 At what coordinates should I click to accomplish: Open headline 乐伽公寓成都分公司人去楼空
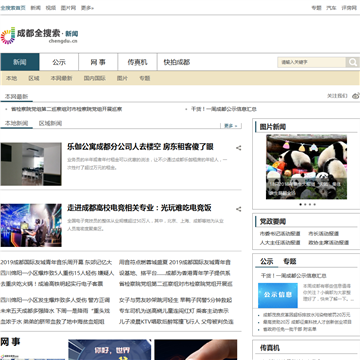140,147
